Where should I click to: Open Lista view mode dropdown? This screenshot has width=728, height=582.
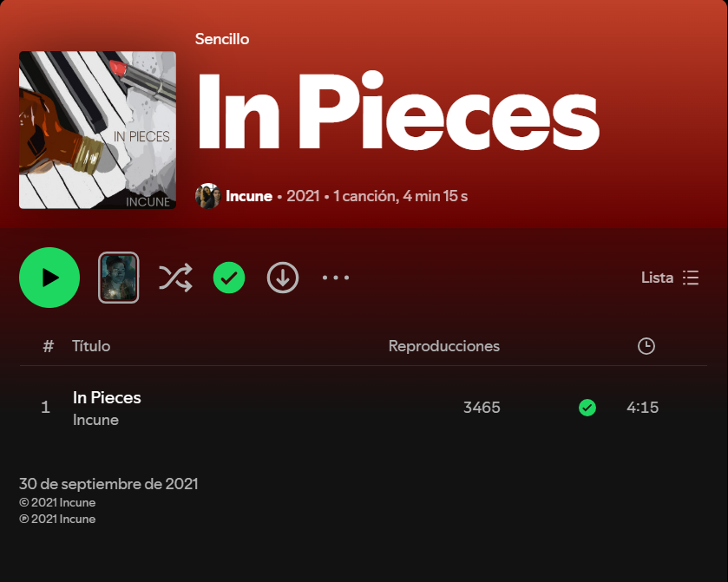coord(670,278)
